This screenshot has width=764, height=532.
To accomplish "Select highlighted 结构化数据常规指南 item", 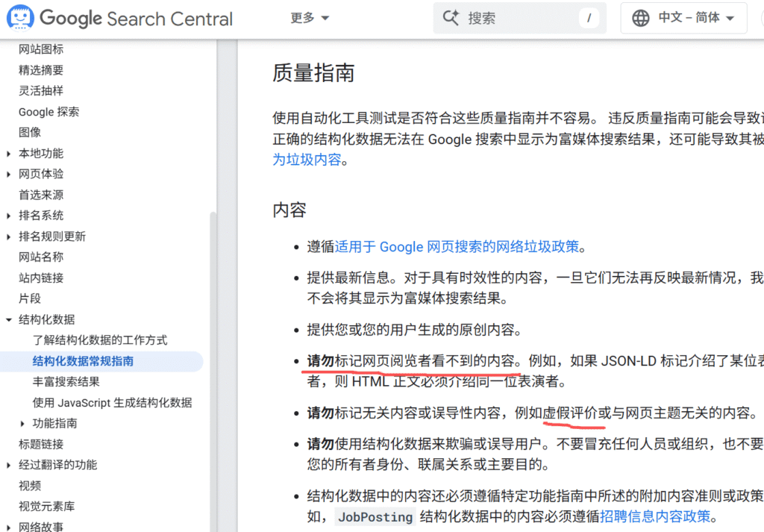I will (x=101, y=361).
